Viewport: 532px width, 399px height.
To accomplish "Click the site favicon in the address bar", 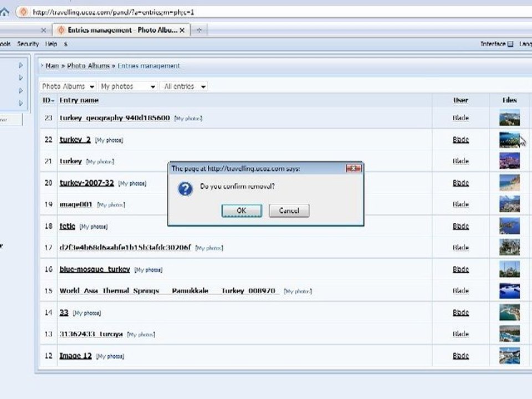I will click(x=23, y=12).
